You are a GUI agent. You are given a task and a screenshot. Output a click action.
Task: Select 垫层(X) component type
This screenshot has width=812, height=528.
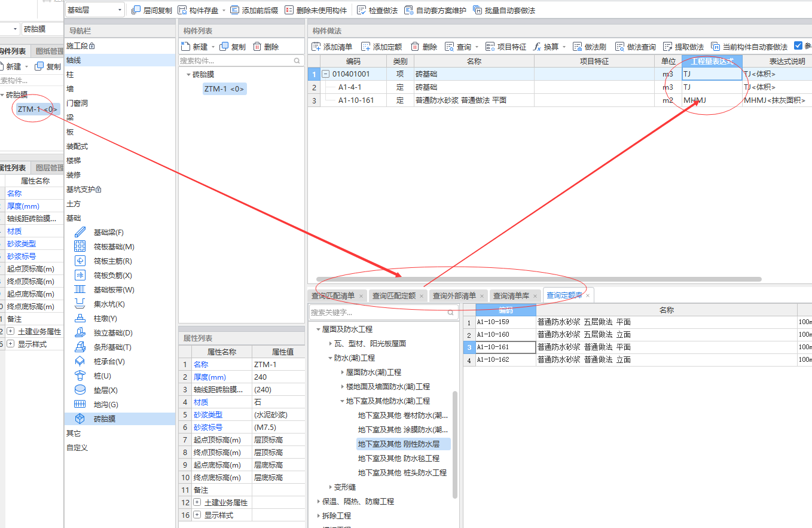pyautogui.click(x=105, y=390)
